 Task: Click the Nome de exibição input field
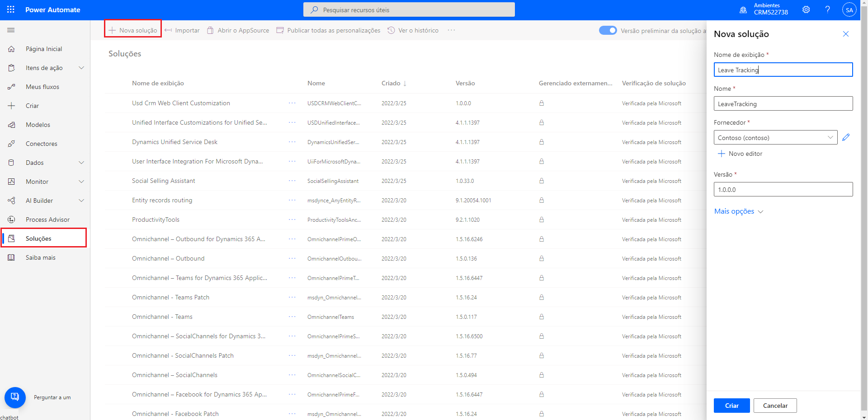tap(783, 70)
